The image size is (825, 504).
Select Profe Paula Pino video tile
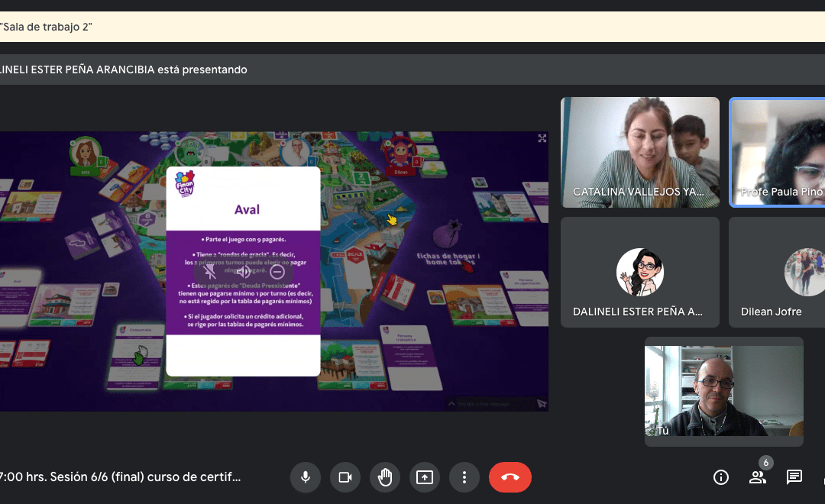(x=777, y=152)
